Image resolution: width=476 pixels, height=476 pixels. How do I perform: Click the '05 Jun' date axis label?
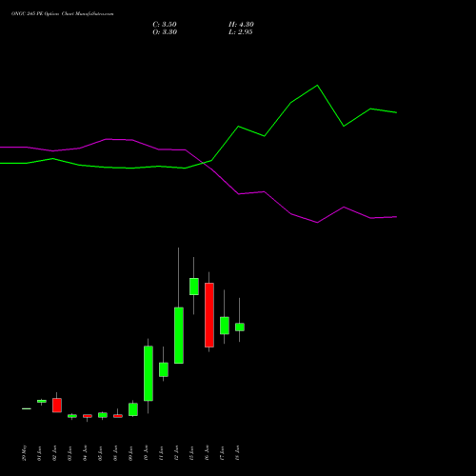click(x=101, y=453)
